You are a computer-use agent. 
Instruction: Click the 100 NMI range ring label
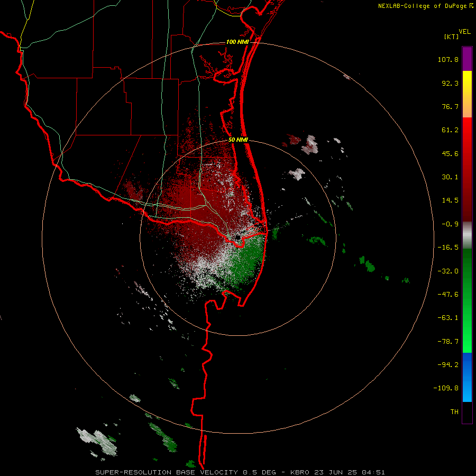(x=237, y=42)
